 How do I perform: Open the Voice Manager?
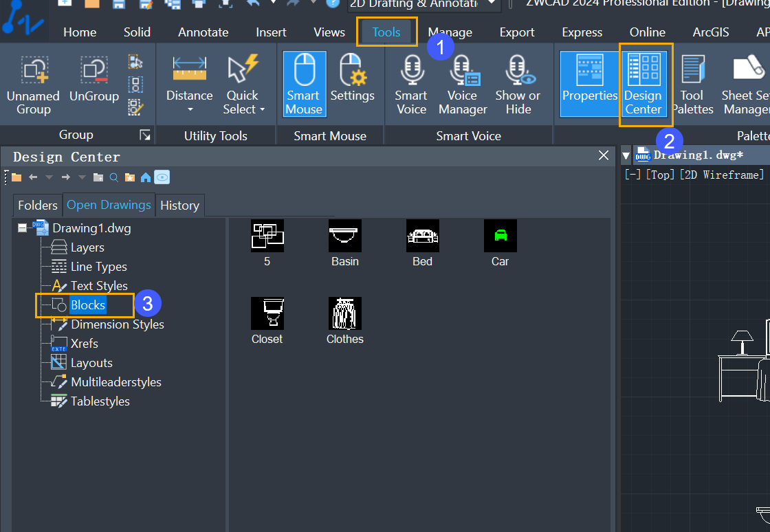pos(463,84)
